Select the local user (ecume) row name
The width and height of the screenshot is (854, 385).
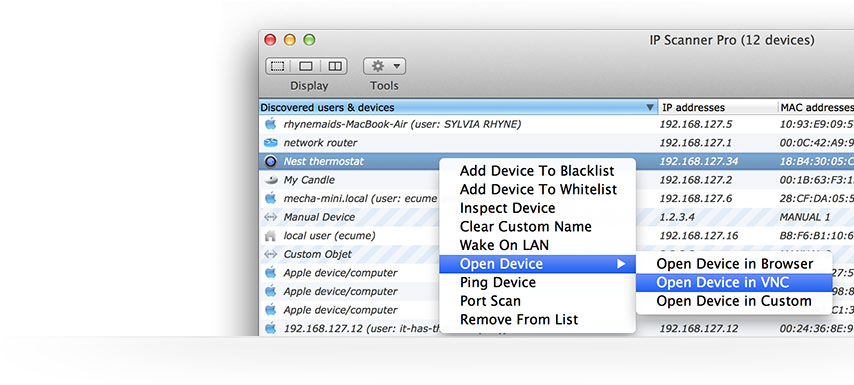click(x=330, y=236)
